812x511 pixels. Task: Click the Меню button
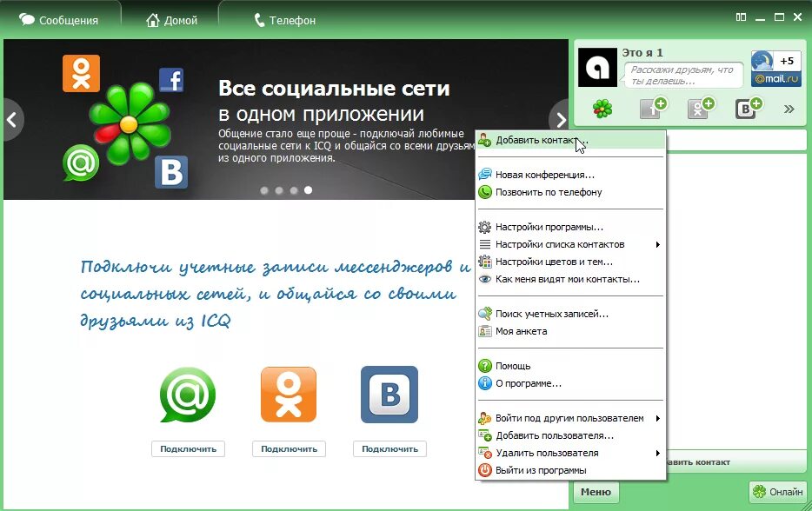tap(596, 492)
